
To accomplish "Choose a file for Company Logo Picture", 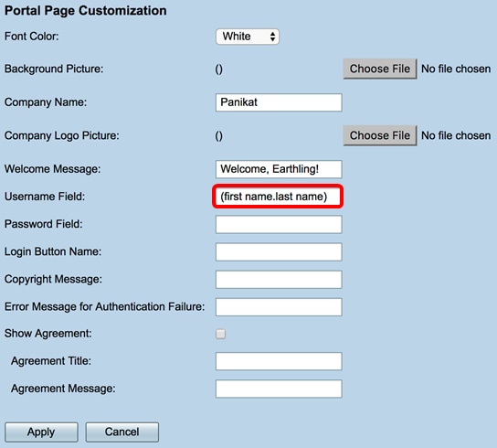I will [x=380, y=136].
